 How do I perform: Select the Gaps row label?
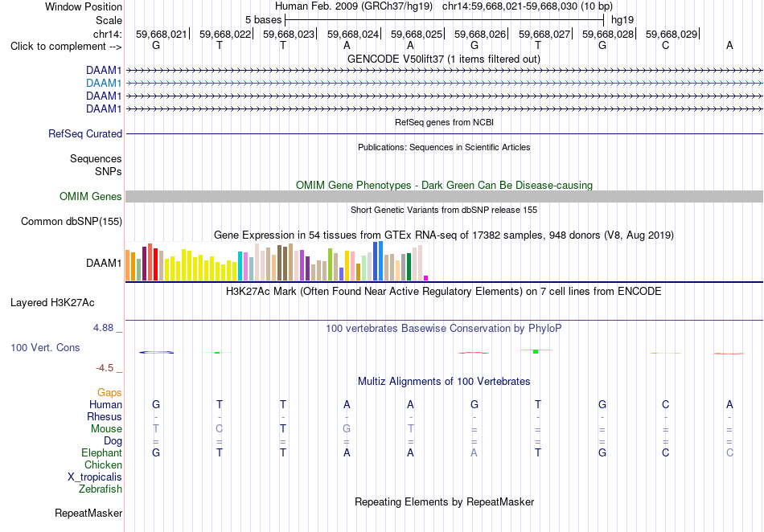click(x=109, y=393)
